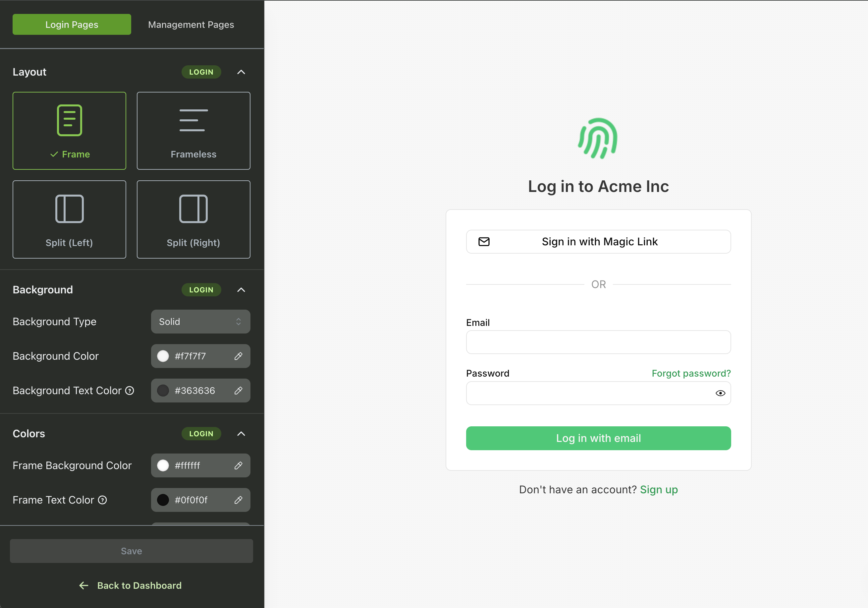868x608 pixels.
Task: Toggle password visibility eye icon
Action: tap(721, 393)
